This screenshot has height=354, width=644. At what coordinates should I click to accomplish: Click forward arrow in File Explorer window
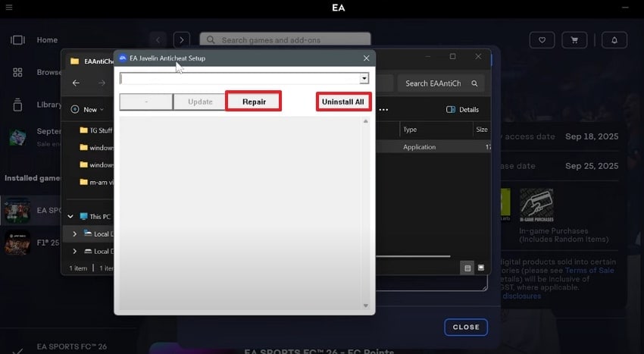pyautogui.click(x=102, y=83)
